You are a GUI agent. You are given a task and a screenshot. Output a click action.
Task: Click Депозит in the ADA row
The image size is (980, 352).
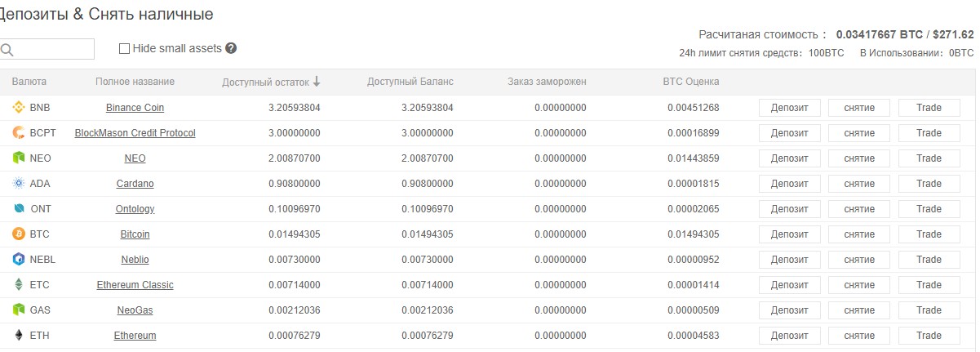(790, 184)
